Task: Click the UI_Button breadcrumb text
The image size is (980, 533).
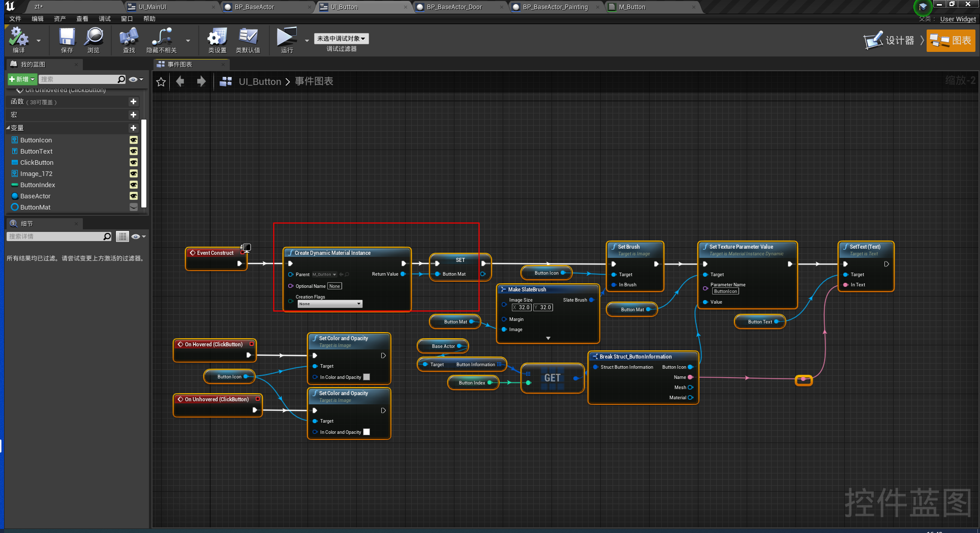Action: [x=260, y=81]
